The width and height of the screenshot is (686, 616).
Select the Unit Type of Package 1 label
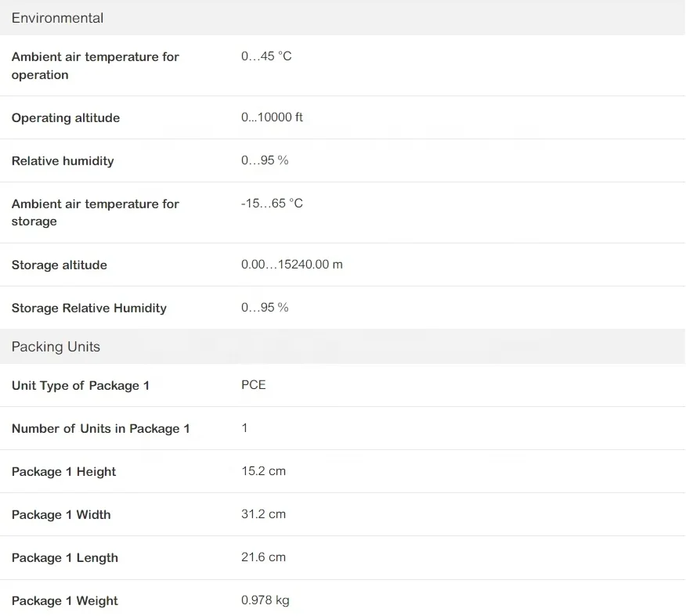tap(81, 385)
